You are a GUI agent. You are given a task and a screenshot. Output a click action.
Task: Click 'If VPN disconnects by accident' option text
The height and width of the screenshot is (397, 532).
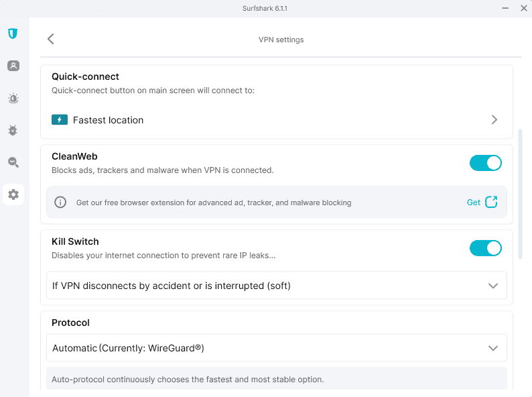(x=172, y=286)
